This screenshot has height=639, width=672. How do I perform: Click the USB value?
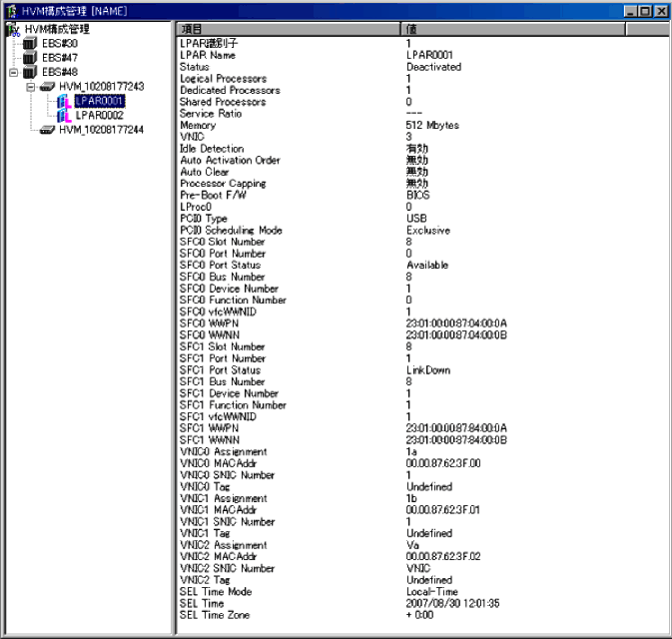[416, 219]
